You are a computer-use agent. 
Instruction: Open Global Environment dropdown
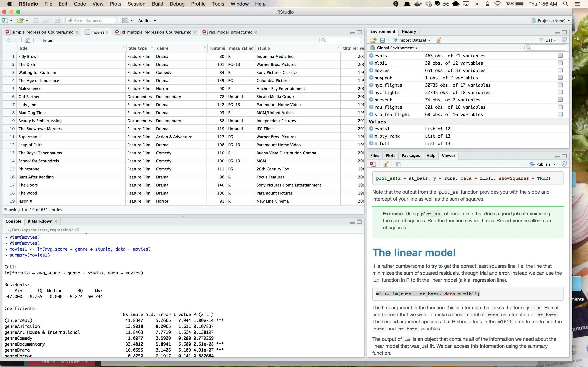click(x=396, y=48)
